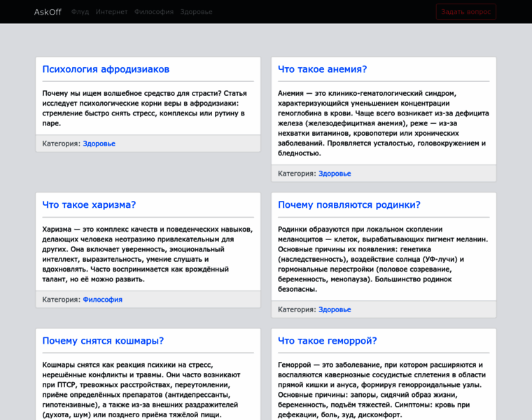Click Здоровье category under the афродизиаков card
The image size is (532, 420).
(99, 143)
